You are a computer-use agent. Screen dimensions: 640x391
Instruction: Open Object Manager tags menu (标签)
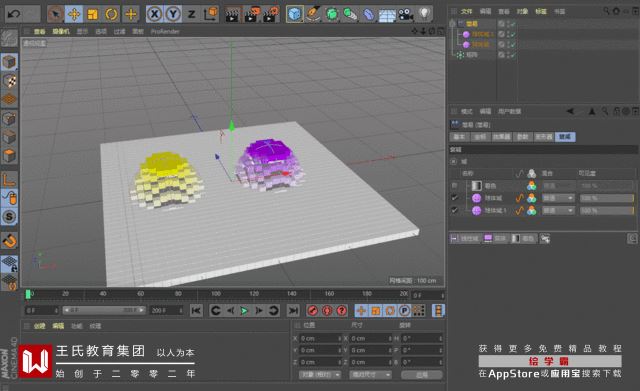[x=541, y=11]
